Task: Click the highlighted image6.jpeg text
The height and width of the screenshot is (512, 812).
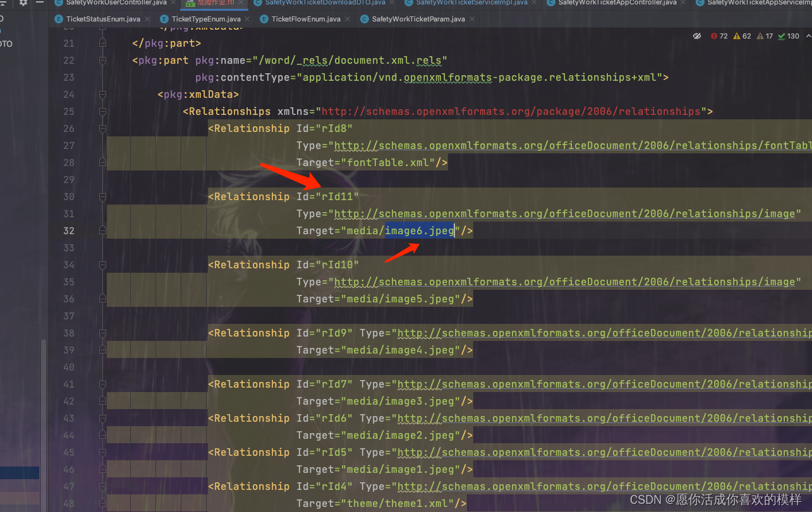Action: 420,231
